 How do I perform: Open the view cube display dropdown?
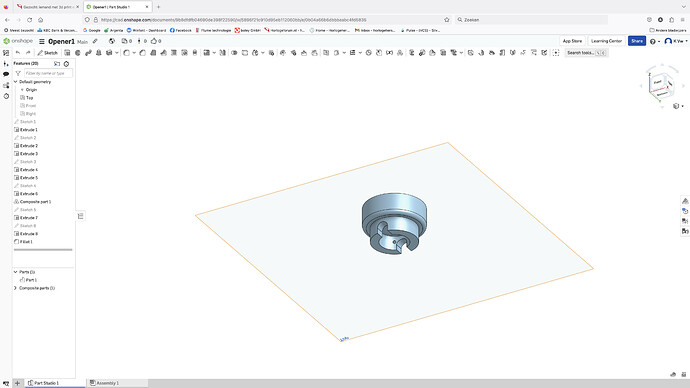[x=678, y=106]
